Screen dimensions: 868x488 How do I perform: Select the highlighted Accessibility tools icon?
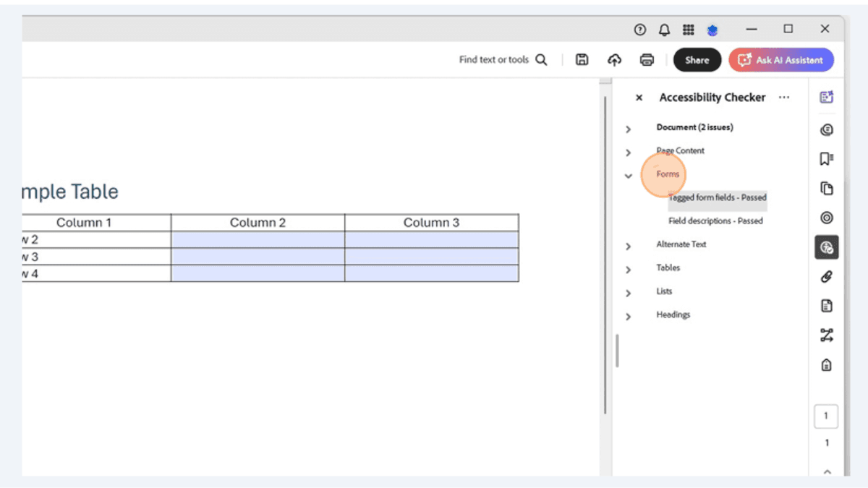coord(826,247)
